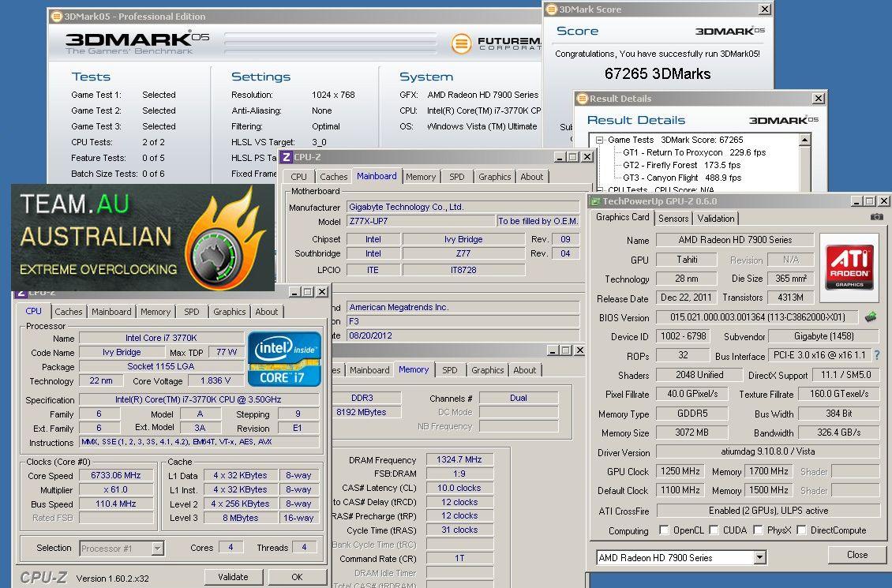The image size is (892, 588).
Task: Switch to Mainboard tab in front CPU-Z window
Action: [111, 312]
